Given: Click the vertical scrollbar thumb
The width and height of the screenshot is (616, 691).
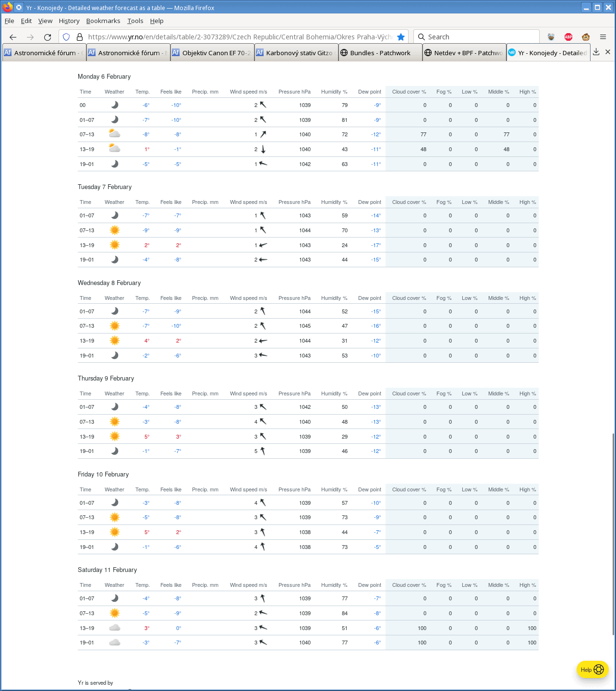Looking at the screenshot, I should [613, 534].
